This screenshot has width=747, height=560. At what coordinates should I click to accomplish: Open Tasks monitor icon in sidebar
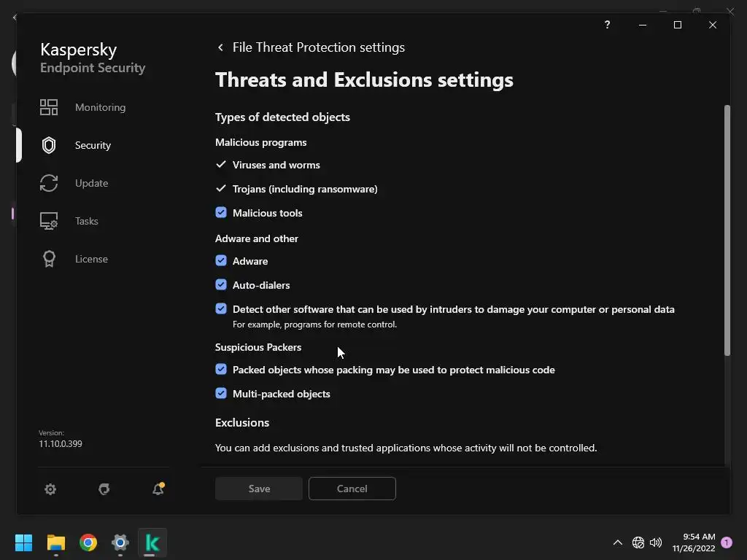click(x=49, y=221)
